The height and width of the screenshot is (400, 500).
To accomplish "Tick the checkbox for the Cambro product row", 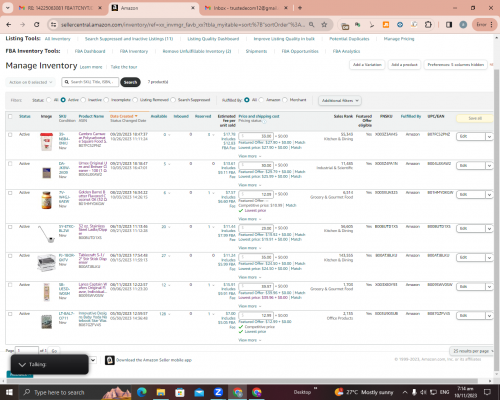I will coord(10,135).
